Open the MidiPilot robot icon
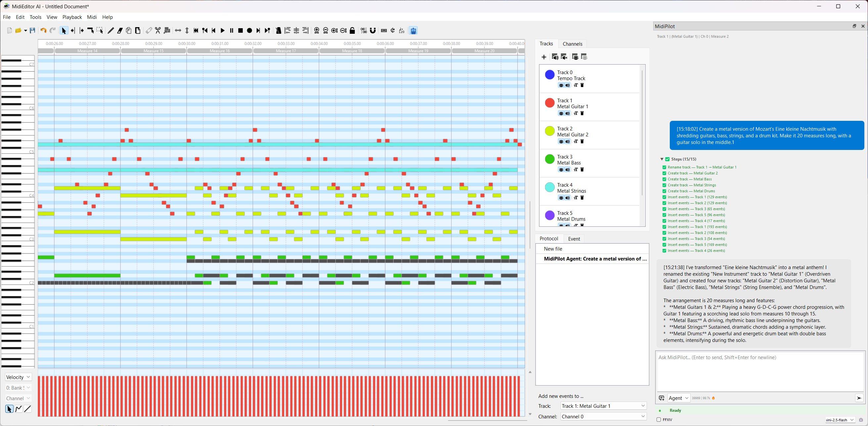 click(413, 31)
